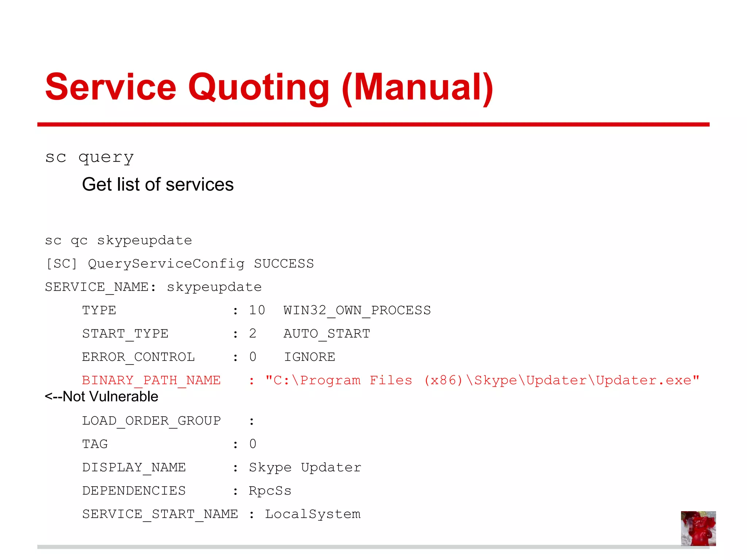Select the slide title 'Service Quoting (Manual)'

[269, 87]
